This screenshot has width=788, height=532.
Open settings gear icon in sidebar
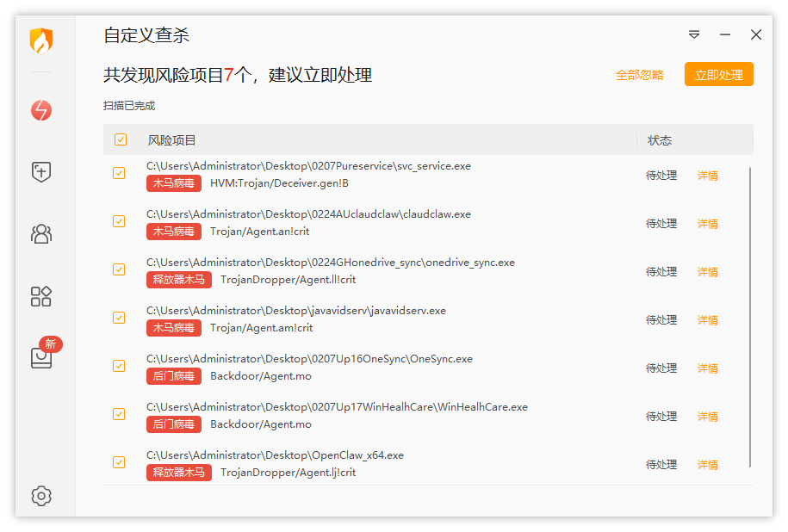(x=41, y=496)
